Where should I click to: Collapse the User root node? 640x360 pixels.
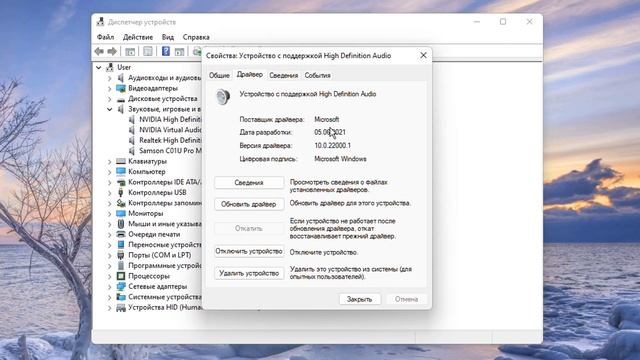click(x=99, y=67)
